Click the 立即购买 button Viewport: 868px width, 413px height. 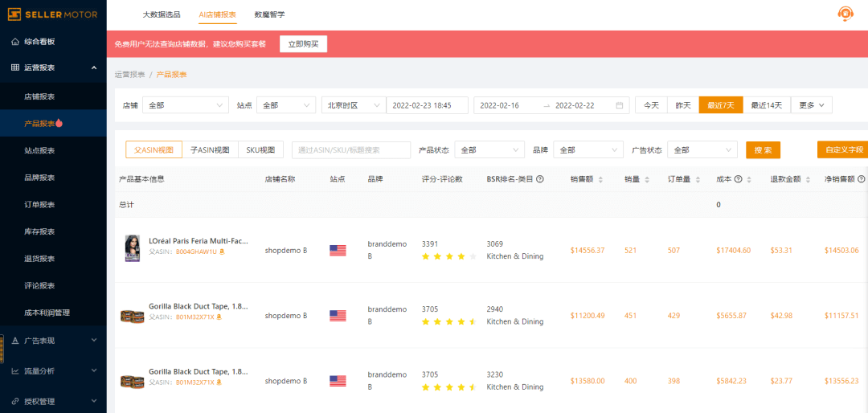pyautogui.click(x=303, y=44)
